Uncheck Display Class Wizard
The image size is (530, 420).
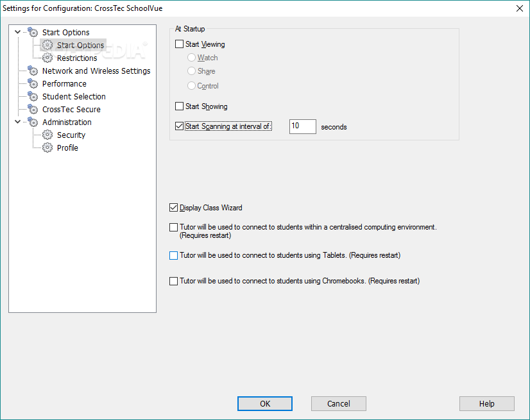click(173, 208)
